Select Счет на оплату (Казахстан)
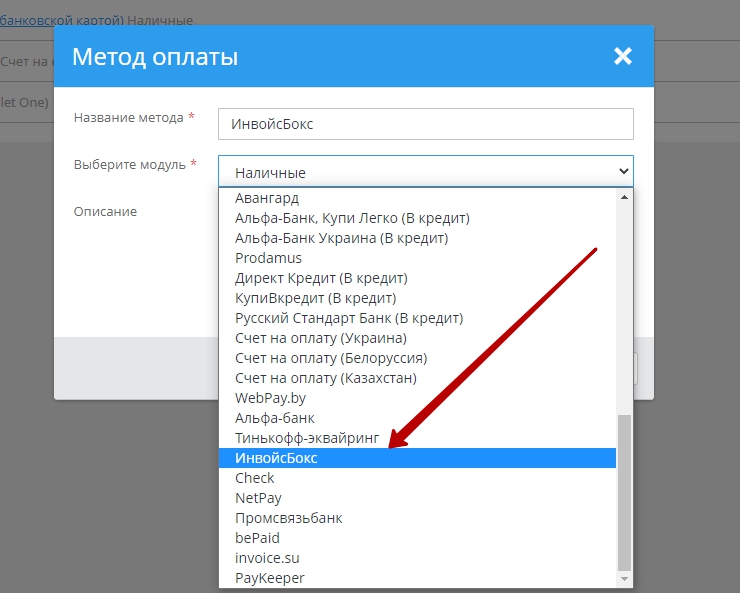Viewport: 740px width, 593px height. (326, 378)
